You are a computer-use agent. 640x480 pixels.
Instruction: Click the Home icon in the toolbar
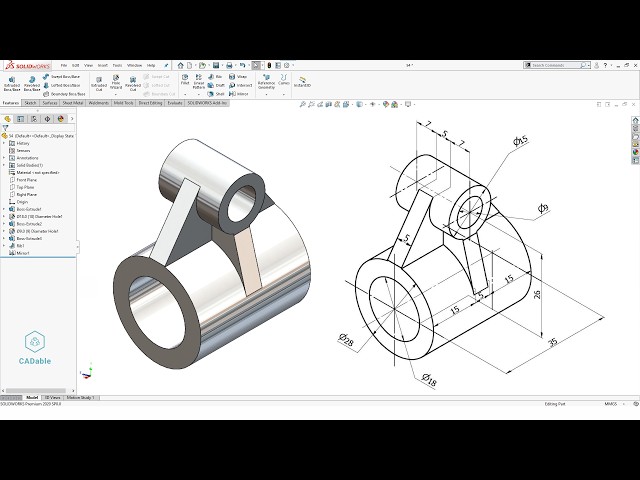click(180, 65)
